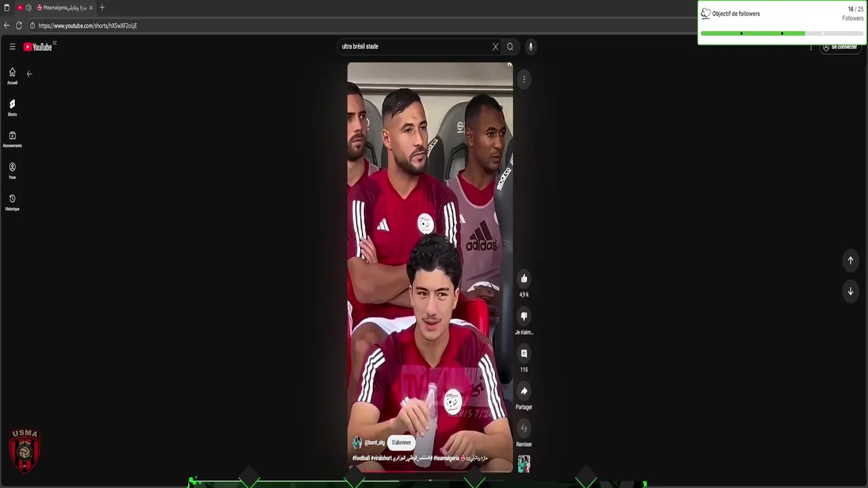
Task: Clear the search box with the X
Action: [495, 47]
